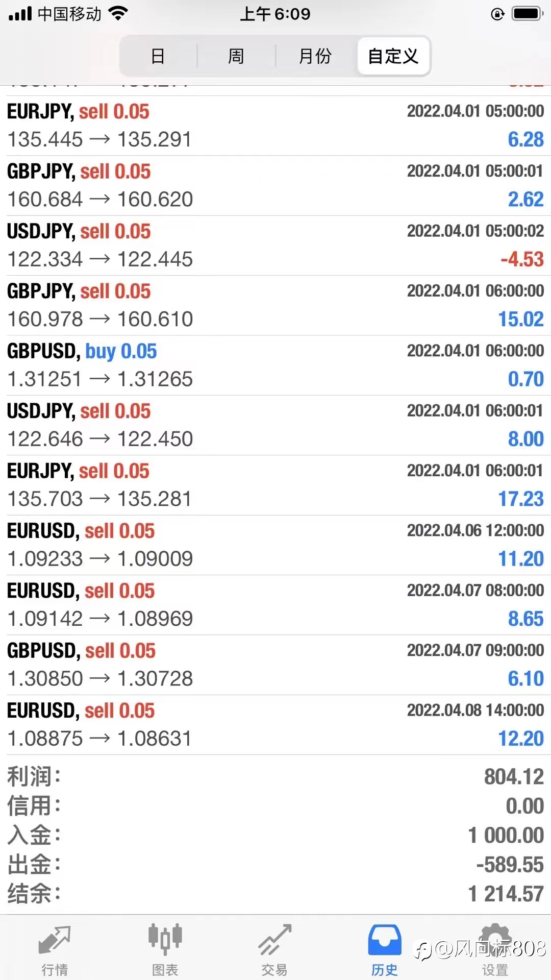Tap the battery icon in status bar

528,14
